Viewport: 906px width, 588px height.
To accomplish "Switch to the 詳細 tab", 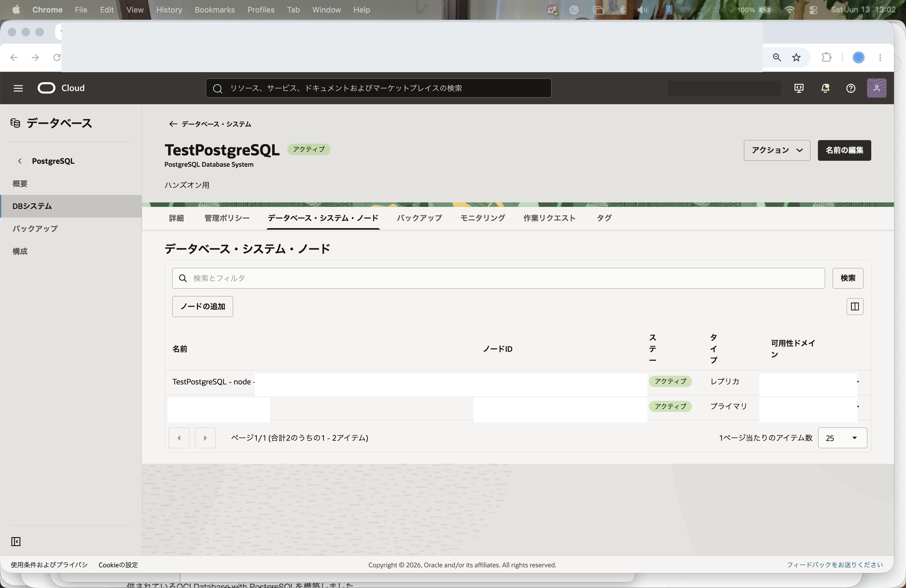I will (x=176, y=218).
